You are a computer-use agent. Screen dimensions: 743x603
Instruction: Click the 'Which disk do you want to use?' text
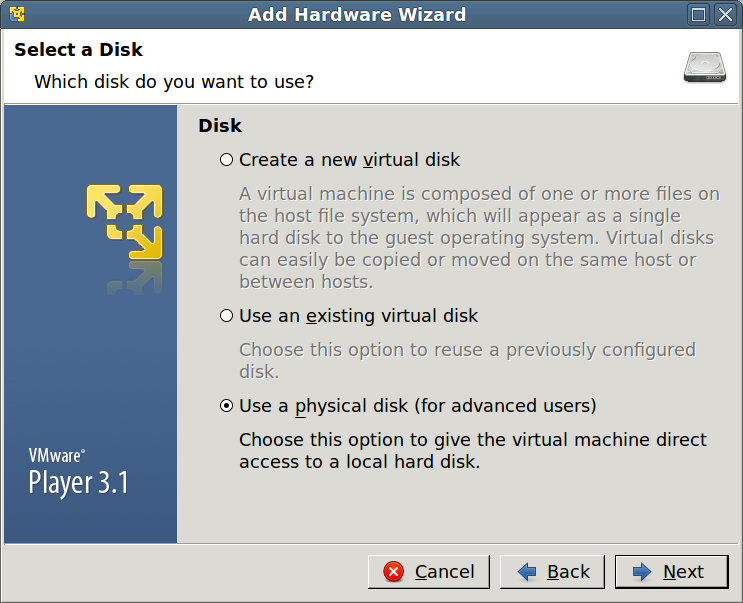[174, 81]
